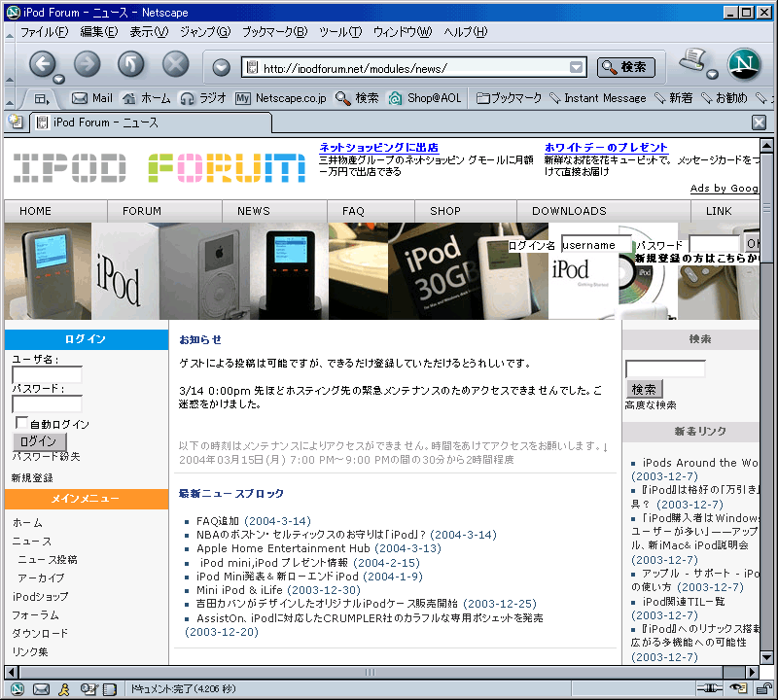Screen dimensions: 778x700
Task: Click the 検索 button next to URL bar
Action: [x=625, y=67]
